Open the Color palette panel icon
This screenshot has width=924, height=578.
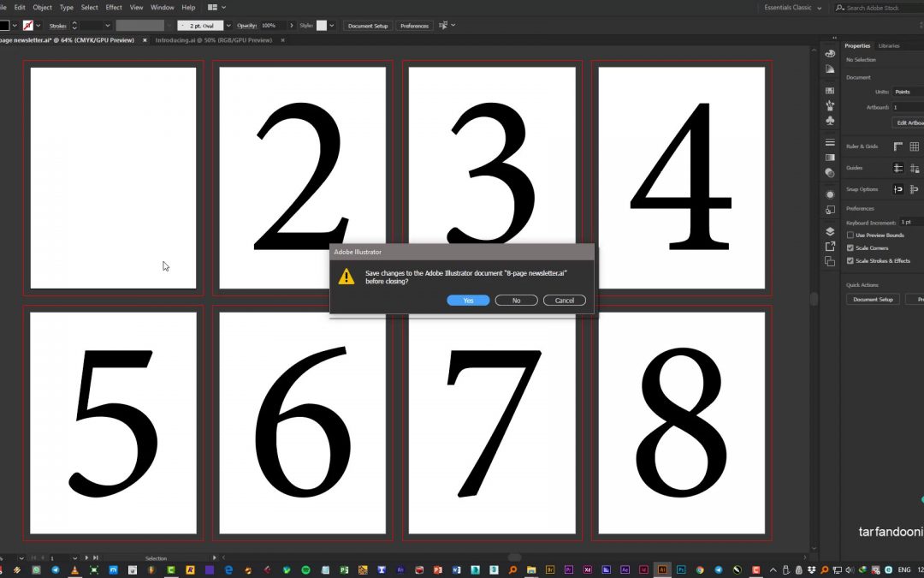click(830, 53)
